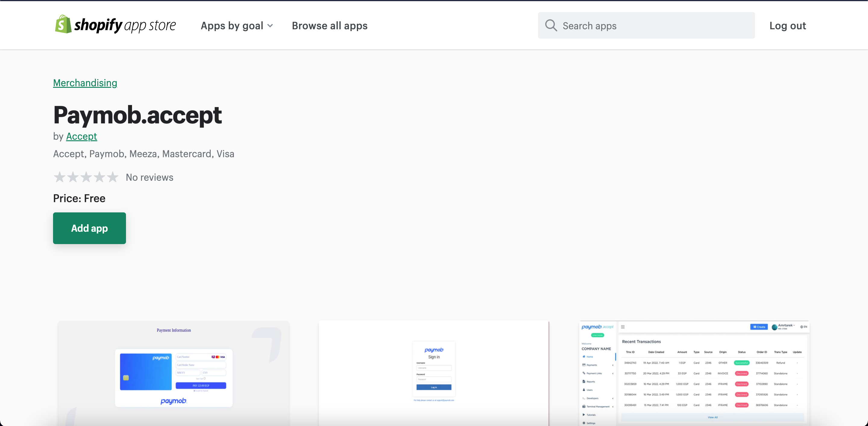Click the blue Create button in dashboard screenshot

pos(759,327)
